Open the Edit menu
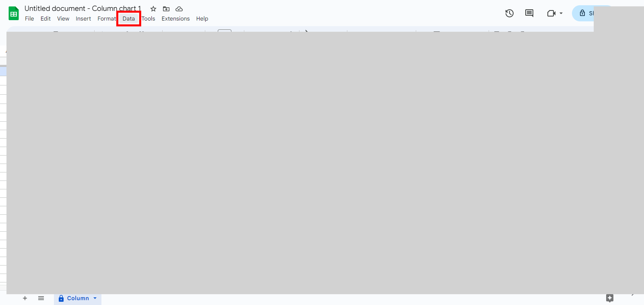644x305 pixels. 45,19
